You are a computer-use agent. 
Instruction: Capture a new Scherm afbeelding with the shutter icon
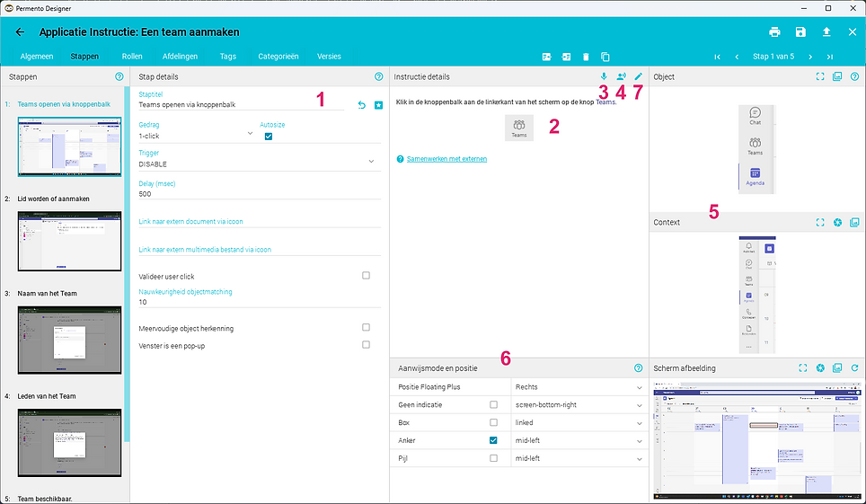click(820, 368)
